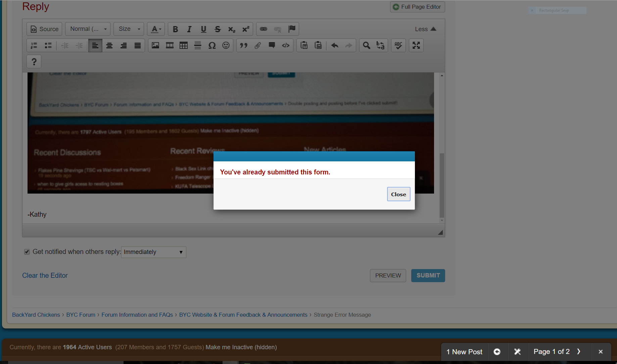Apply italic formatting
The height and width of the screenshot is (364, 617).
pos(189,29)
